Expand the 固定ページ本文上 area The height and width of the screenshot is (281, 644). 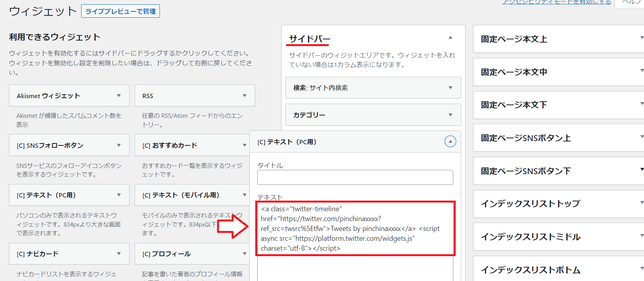click(x=641, y=38)
